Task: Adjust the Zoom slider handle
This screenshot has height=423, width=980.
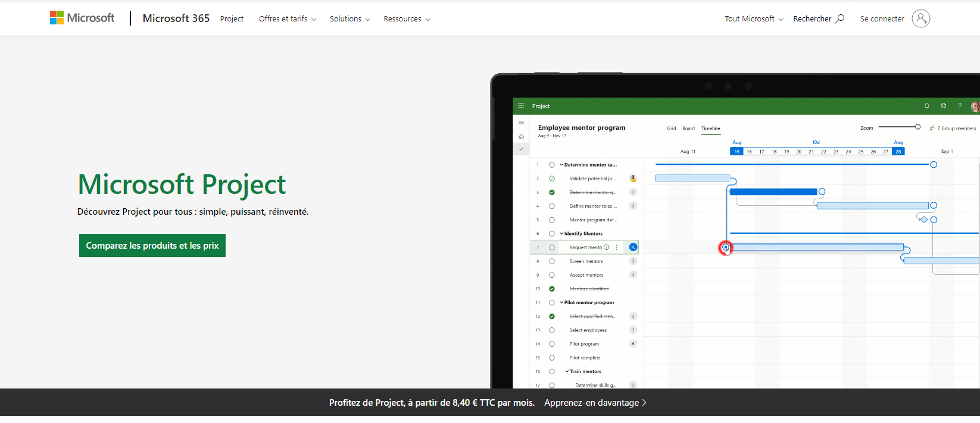Action: 917,127
